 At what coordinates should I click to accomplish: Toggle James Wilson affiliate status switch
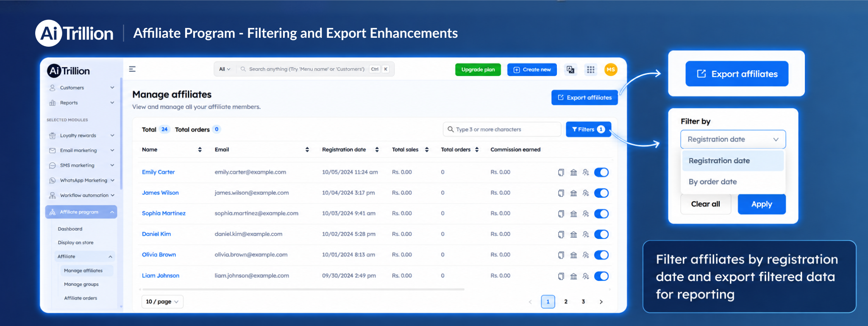pyautogui.click(x=601, y=193)
